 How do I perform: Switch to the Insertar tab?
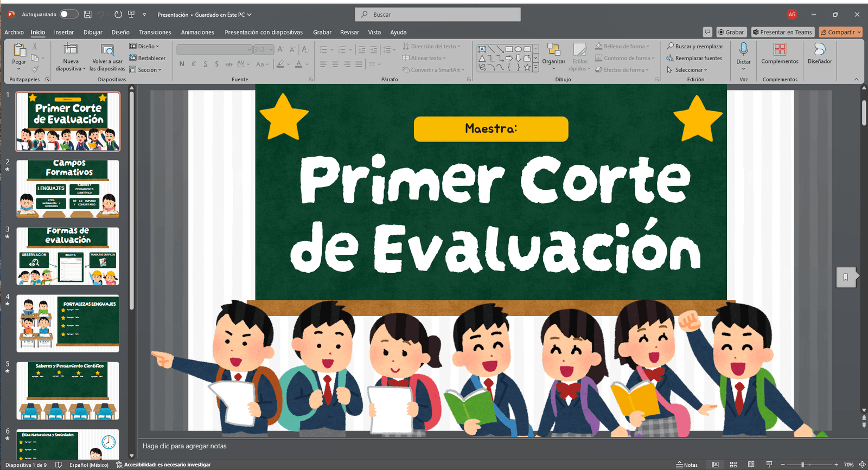(64, 32)
